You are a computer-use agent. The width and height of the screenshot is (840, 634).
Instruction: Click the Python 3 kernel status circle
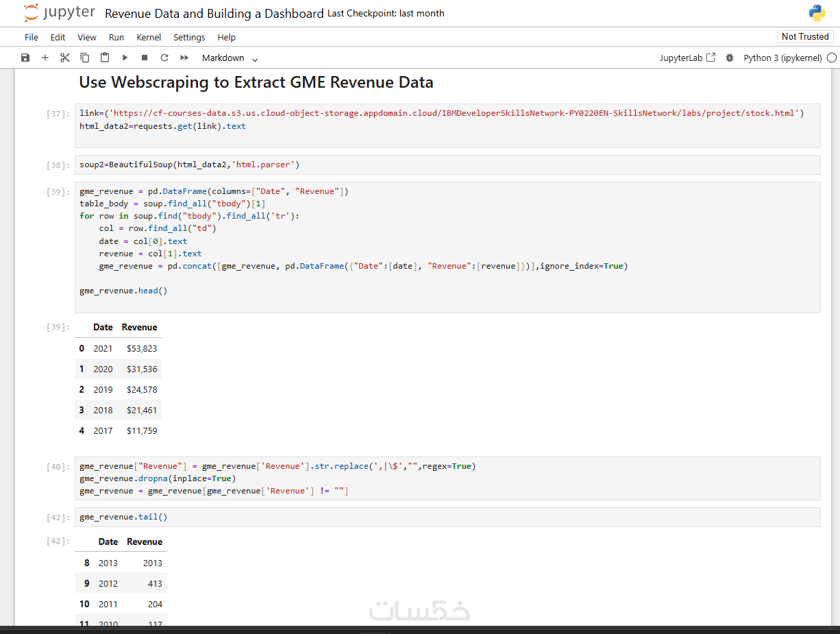[x=832, y=58]
